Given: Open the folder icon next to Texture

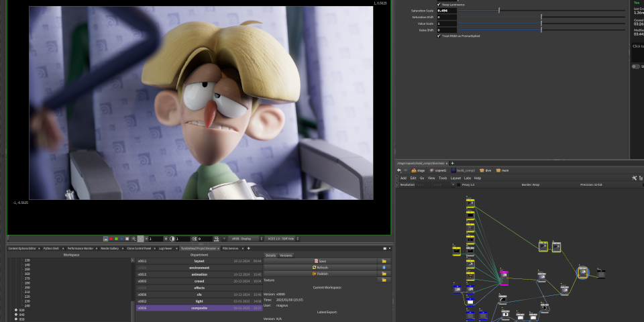Looking at the screenshot, I should coord(384,280).
